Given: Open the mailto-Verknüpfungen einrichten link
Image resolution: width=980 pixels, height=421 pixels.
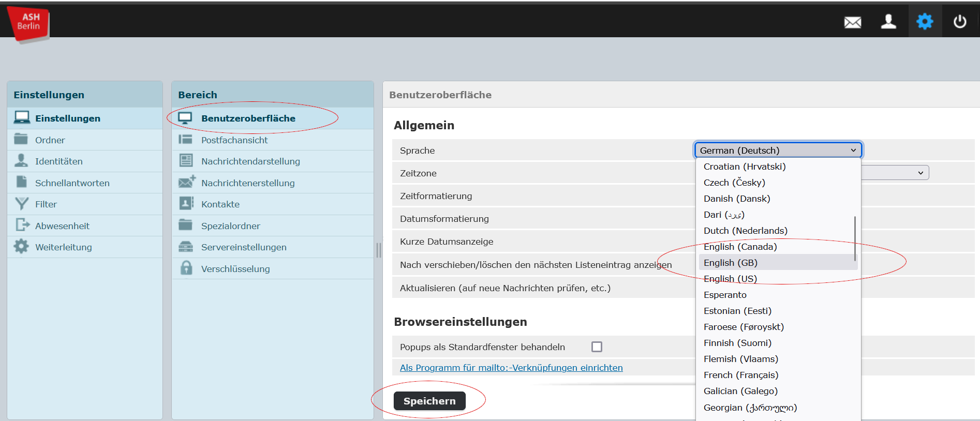Looking at the screenshot, I should point(511,368).
